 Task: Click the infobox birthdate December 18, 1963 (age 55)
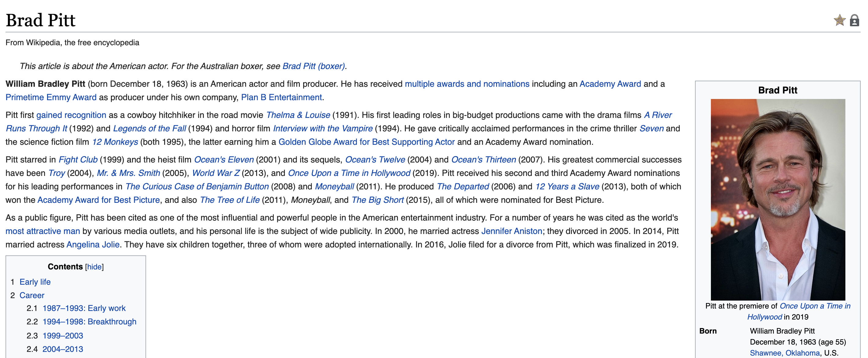tap(798, 342)
